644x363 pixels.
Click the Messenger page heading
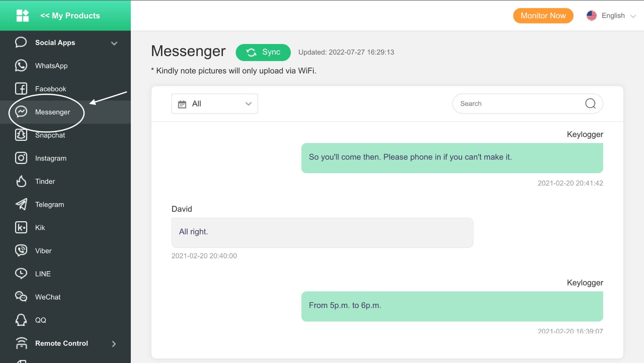click(x=188, y=51)
